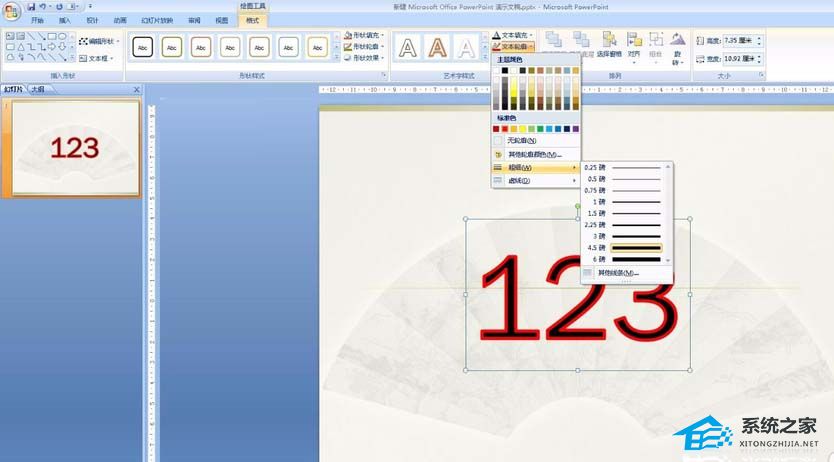Apply the third orange Abc shape style
This screenshot has width=834, height=462.
tap(201, 47)
